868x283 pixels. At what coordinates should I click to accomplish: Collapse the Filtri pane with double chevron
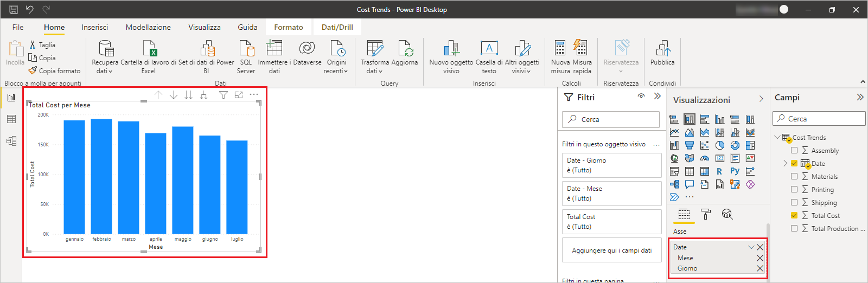657,96
